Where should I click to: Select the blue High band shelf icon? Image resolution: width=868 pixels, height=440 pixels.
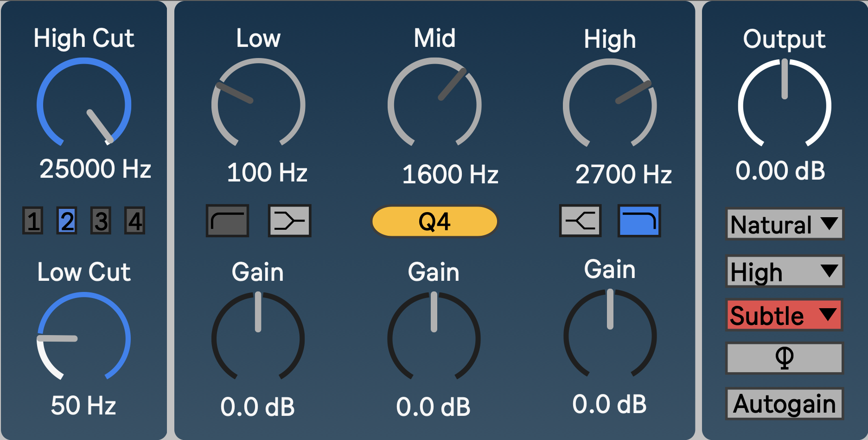639,221
